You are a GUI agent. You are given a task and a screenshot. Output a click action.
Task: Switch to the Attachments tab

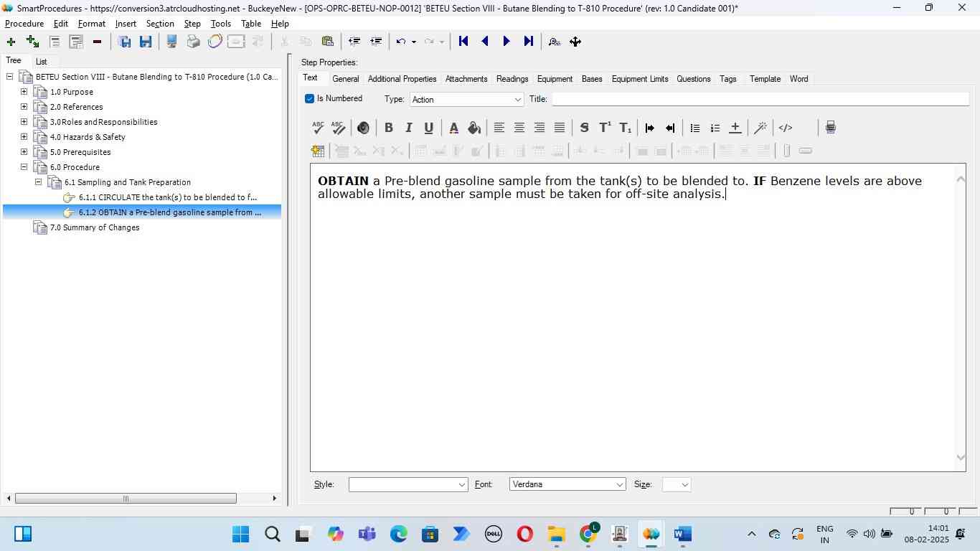[x=466, y=79]
